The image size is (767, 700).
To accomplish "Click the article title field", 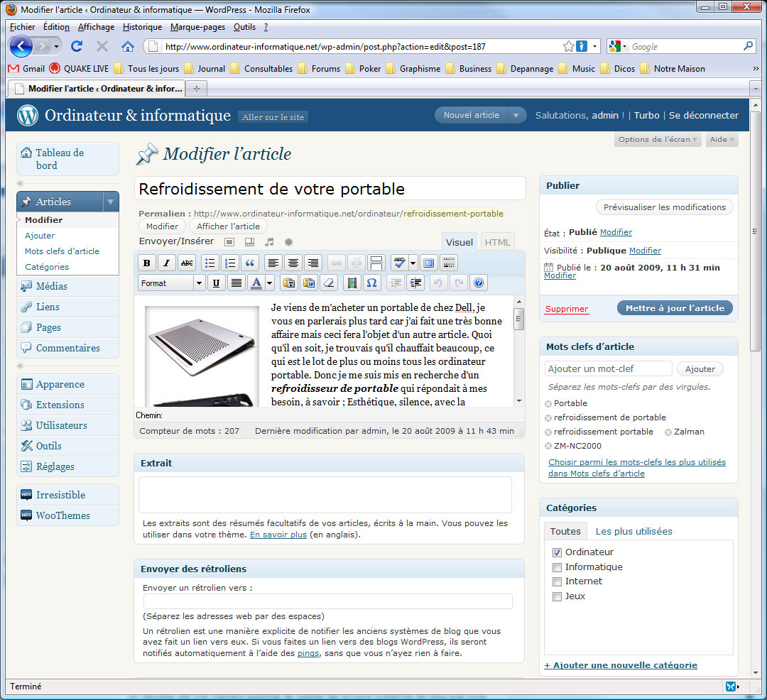I will [330, 189].
